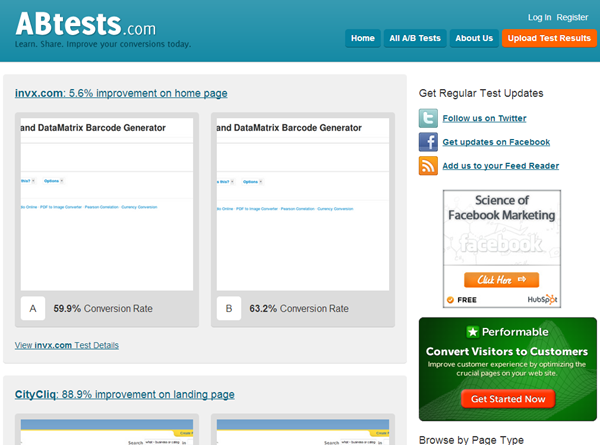Click the Get Started Now button
This screenshot has height=445, width=600.
[508, 399]
